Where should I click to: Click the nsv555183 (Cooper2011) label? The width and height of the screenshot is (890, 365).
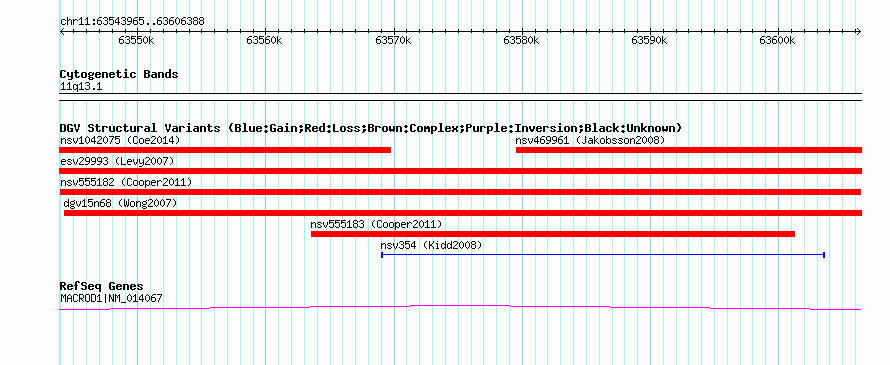coord(376,224)
